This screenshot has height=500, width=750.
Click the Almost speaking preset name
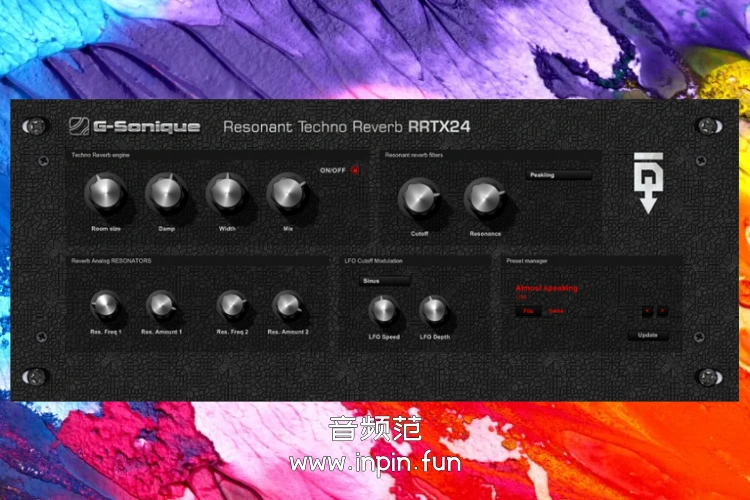click(x=547, y=288)
